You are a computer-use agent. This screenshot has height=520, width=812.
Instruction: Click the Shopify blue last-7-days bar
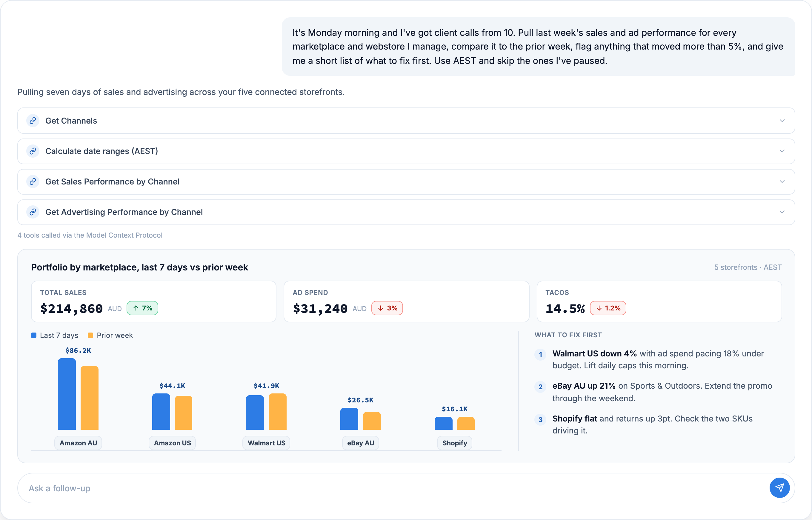[x=443, y=423]
